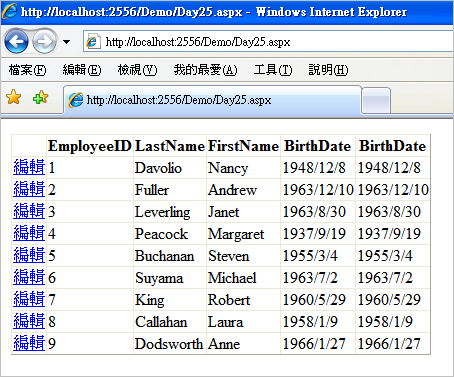Screen dimensions: 454x377
Task: Click 編輯 link for employee 9 Dodsworth
Action: click(x=29, y=343)
